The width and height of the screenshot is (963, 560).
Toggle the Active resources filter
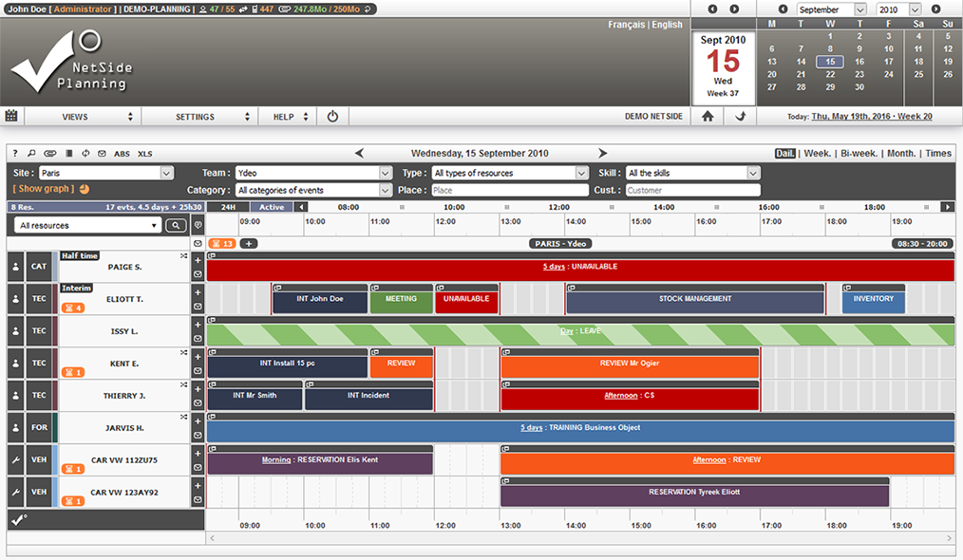tap(272, 206)
